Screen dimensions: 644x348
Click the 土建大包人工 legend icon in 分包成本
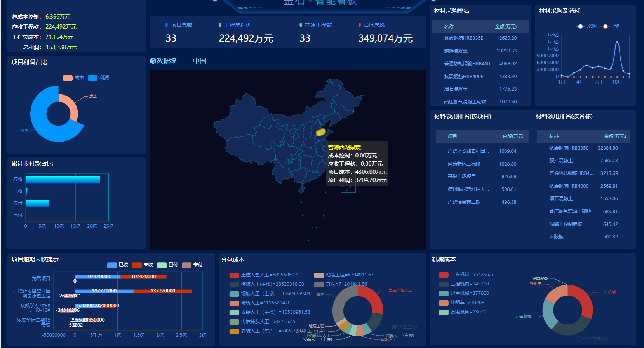pos(234,275)
